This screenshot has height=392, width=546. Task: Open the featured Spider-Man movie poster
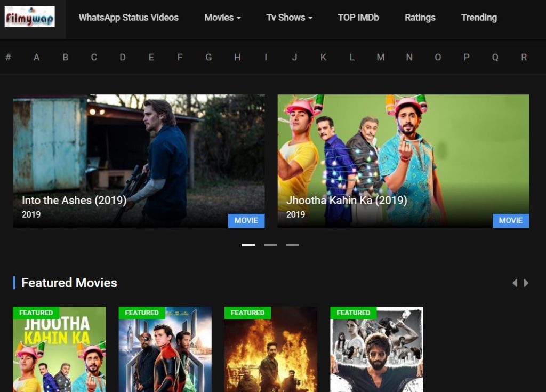point(165,352)
